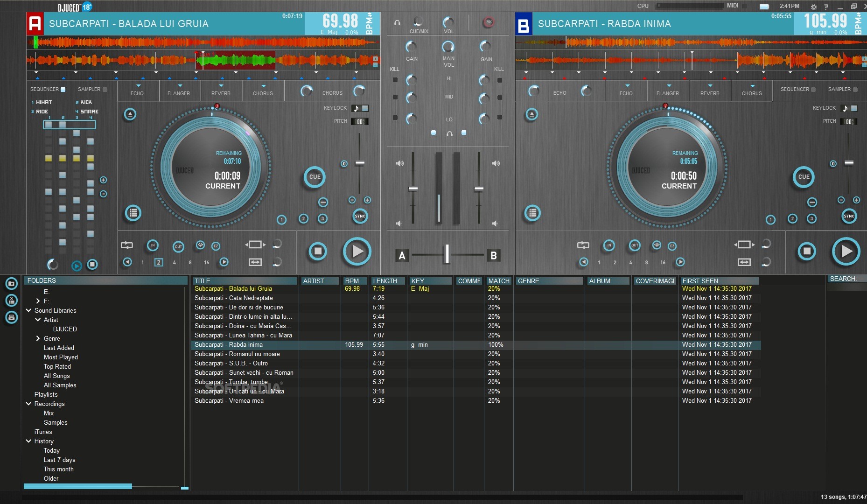Click deck A loop toggle icon
867x504 pixels.
click(127, 245)
